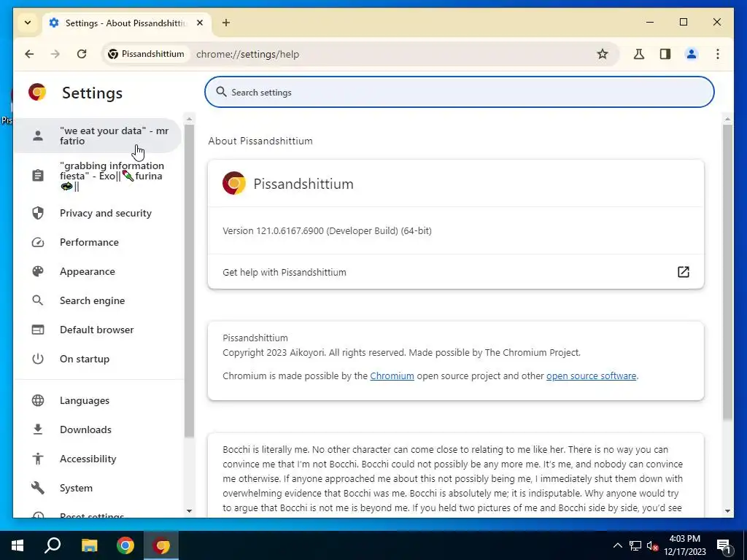Click the wrench System icon
Image resolution: width=747 pixels, height=560 pixels.
(38, 488)
